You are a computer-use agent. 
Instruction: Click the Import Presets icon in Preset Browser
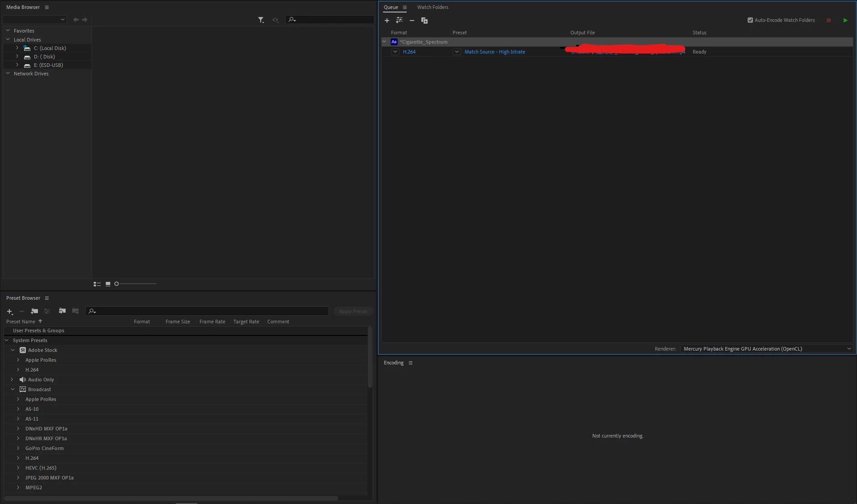[x=62, y=311]
